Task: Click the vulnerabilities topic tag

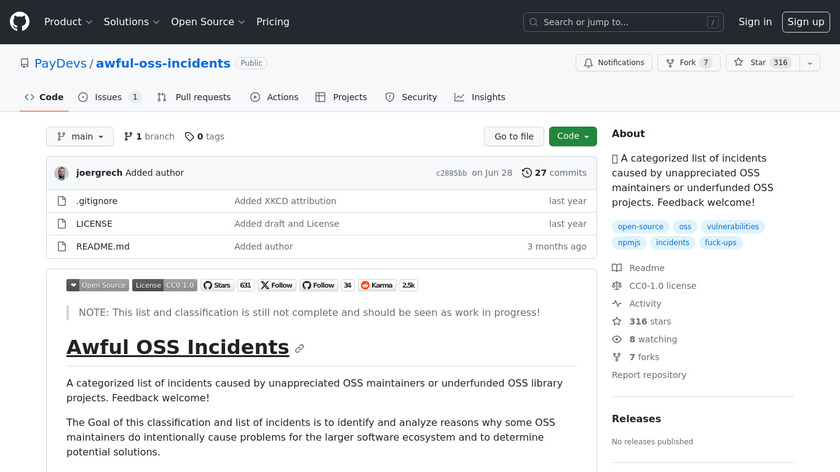Action: 731,227
